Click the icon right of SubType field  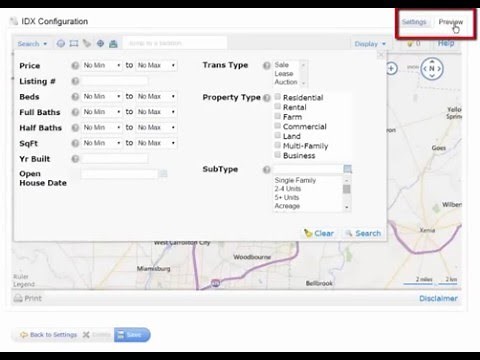(347, 169)
